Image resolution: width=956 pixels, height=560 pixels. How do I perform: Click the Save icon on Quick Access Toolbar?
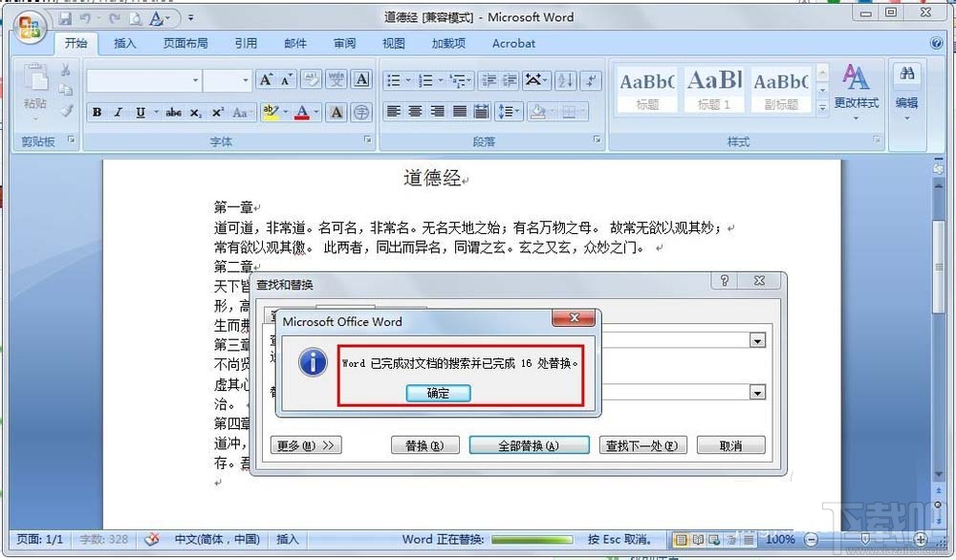click(65, 18)
